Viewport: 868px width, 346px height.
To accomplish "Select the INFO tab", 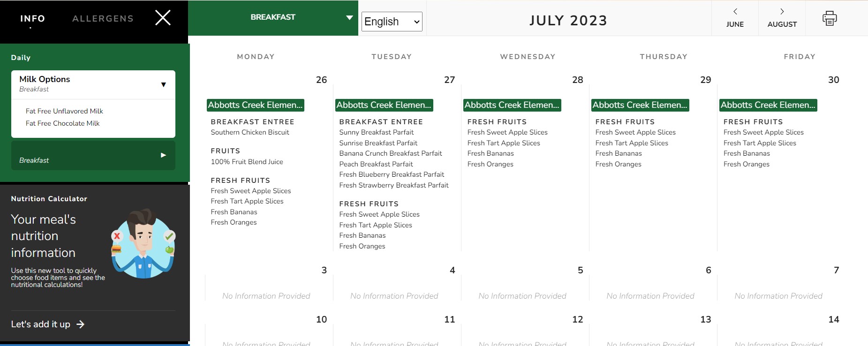I will tap(32, 18).
